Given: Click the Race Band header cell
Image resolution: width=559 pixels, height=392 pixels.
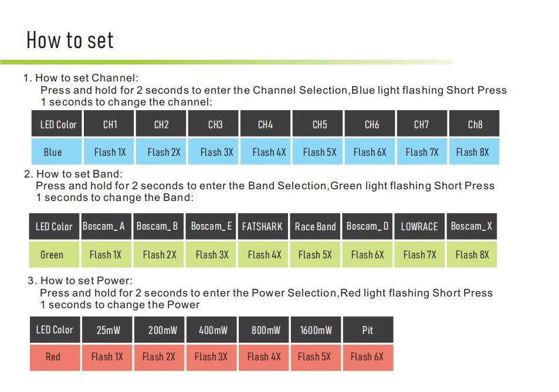Looking at the screenshot, I should pyautogui.click(x=315, y=226).
